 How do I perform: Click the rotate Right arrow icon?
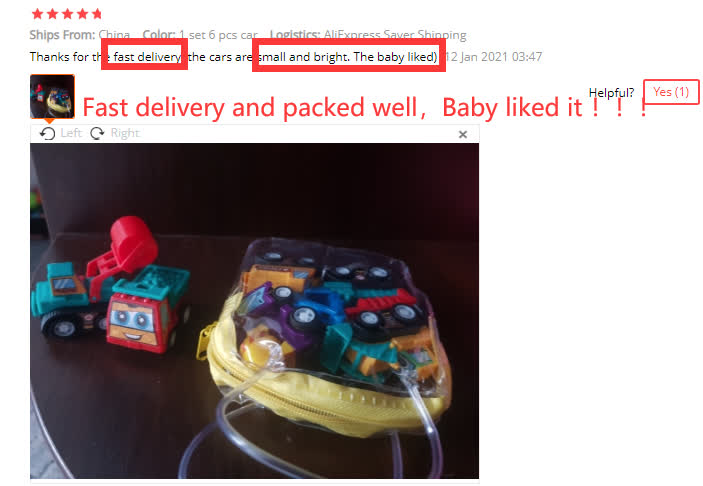point(97,133)
